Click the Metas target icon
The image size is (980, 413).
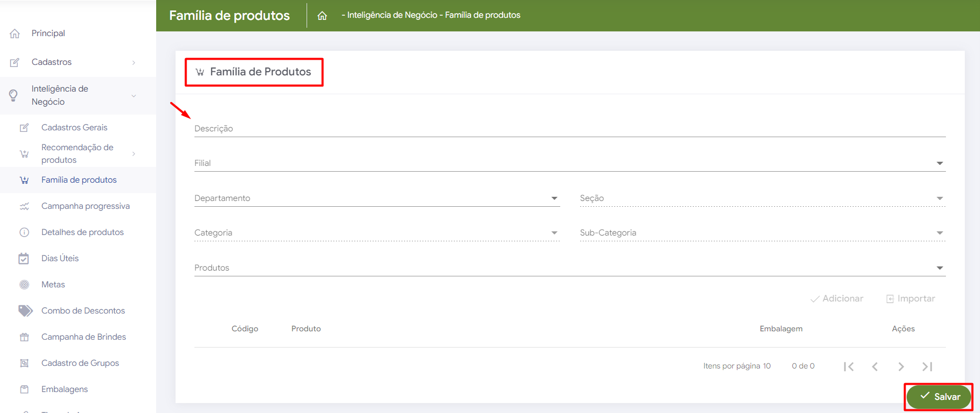pos(24,285)
